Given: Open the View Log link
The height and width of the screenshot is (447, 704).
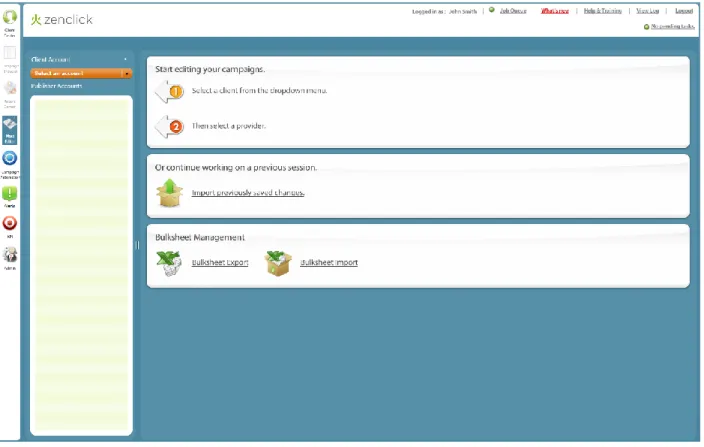Looking at the screenshot, I should click(x=647, y=11).
